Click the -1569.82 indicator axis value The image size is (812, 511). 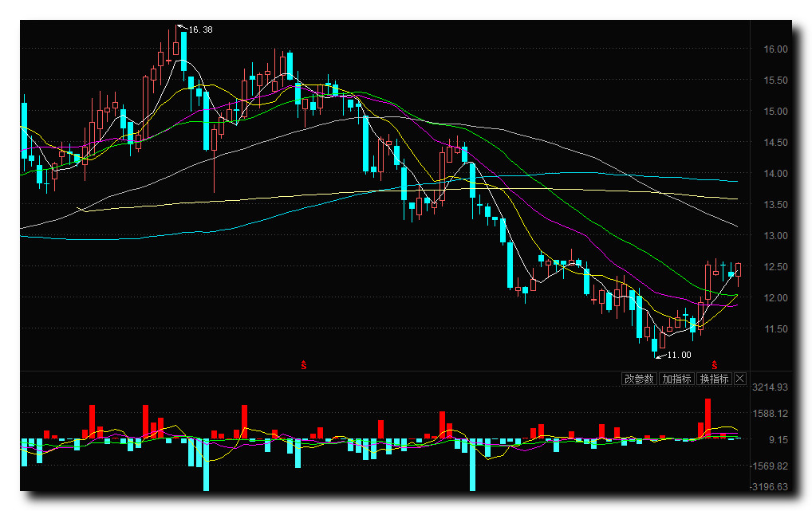pyautogui.click(x=769, y=466)
